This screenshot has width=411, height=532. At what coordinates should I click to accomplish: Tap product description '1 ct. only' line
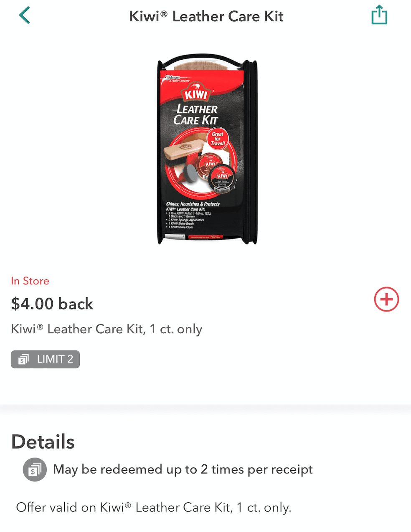point(107,329)
